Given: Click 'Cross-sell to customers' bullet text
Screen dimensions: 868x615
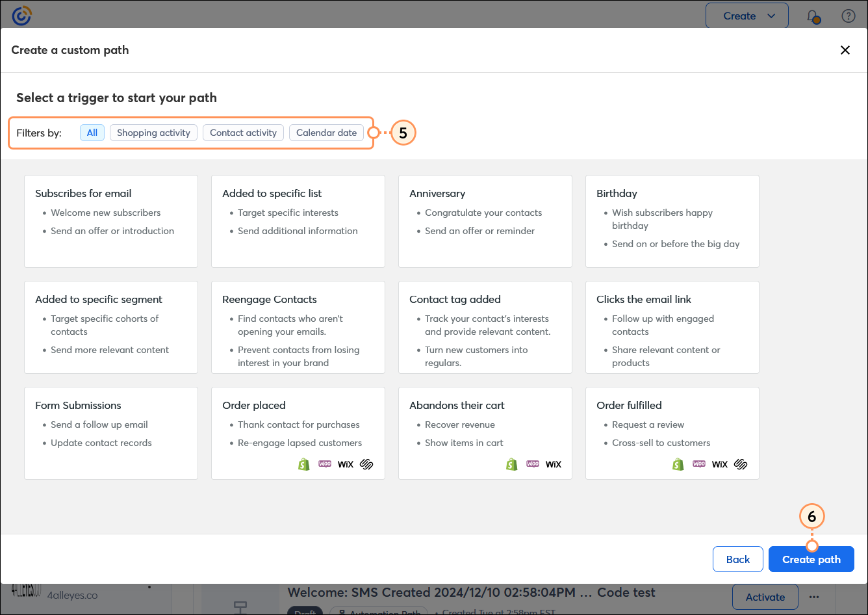Looking at the screenshot, I should tap(661, 443).
